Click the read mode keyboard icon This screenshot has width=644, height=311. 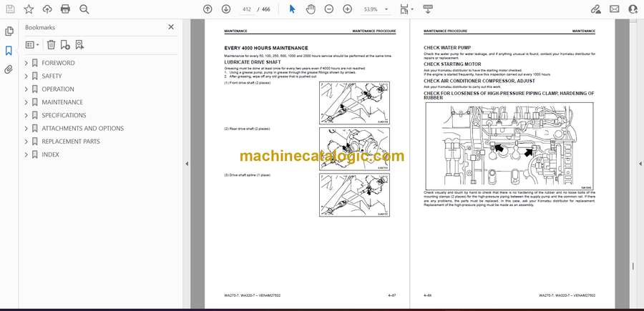coord(428,9)
